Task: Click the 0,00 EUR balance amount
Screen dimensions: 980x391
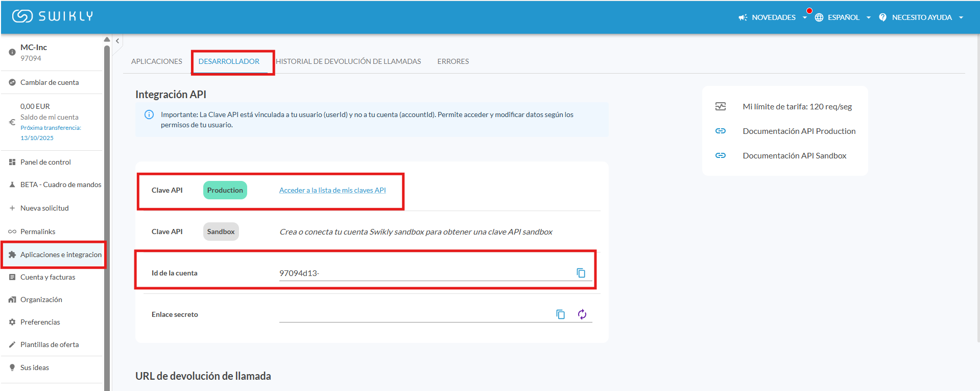Action: tap(35, 106)
